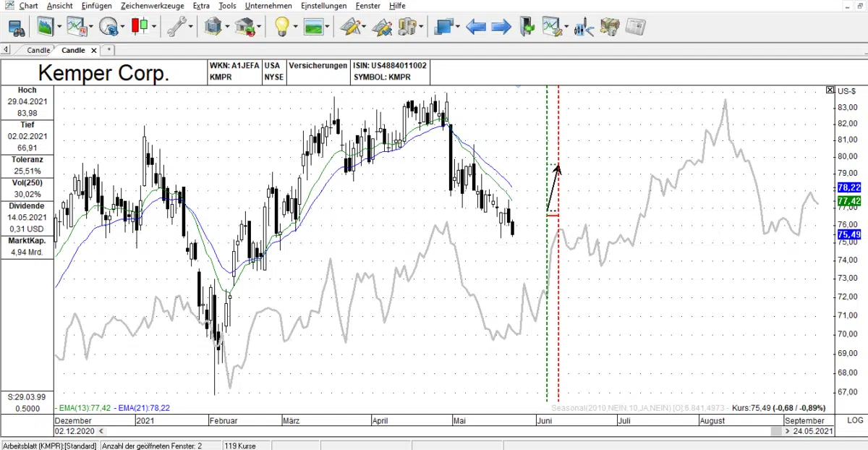The height and width of the screenshot is (450, 868).
Task: Open the Extra menu
Action: pos(202,6)
